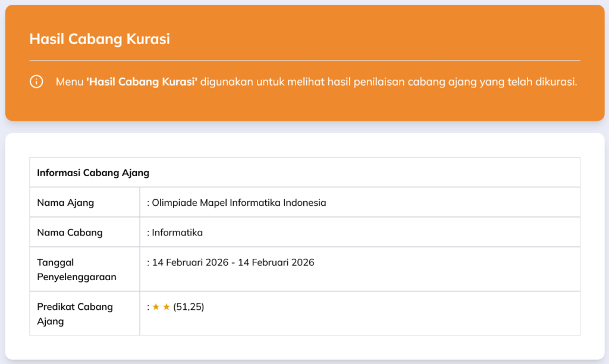Select the 'Hasil Cabang Kurasi' page title
This screenshot has width=609, height=364.
pyautogui.click(x=99, y=39)
